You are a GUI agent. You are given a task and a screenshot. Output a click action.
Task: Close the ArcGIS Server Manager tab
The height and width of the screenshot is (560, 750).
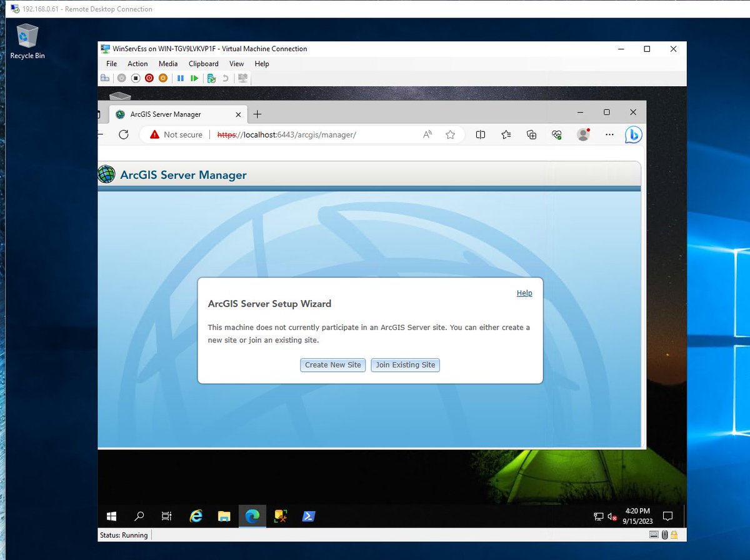[238, 114]
